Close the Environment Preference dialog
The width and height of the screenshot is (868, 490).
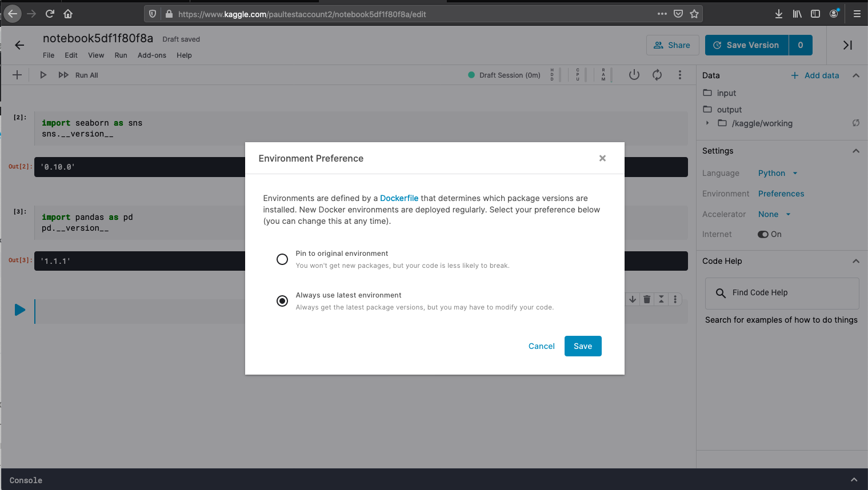click(602, 158)
